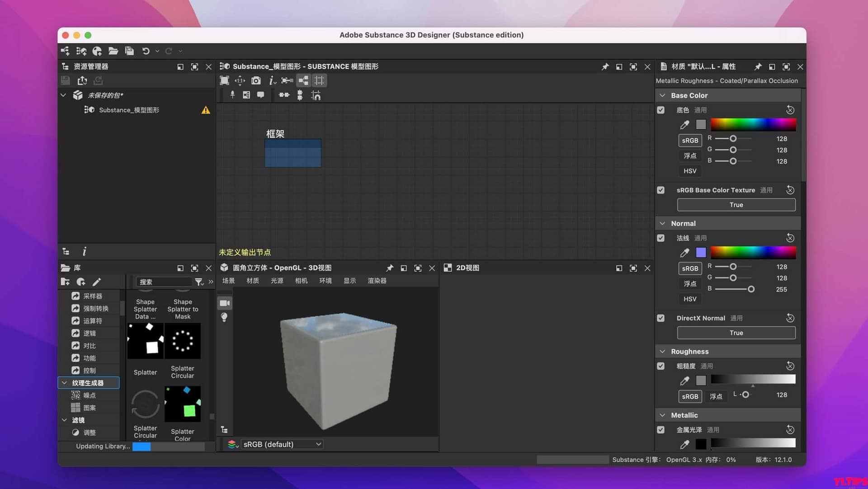Select the camera view icon in 3D viewport
Image resolution: width=868 pixels, height=489 pixels.
pos(225,303)
